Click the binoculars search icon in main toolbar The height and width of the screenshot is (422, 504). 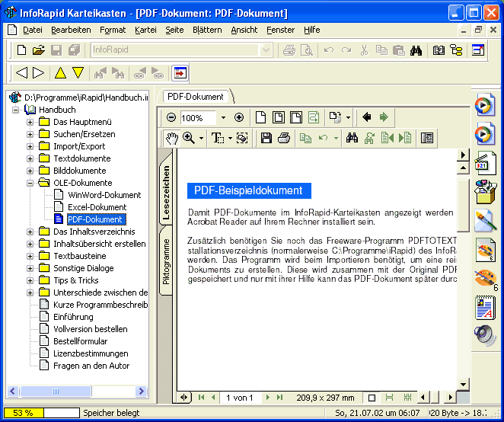[x=416, y=50]
